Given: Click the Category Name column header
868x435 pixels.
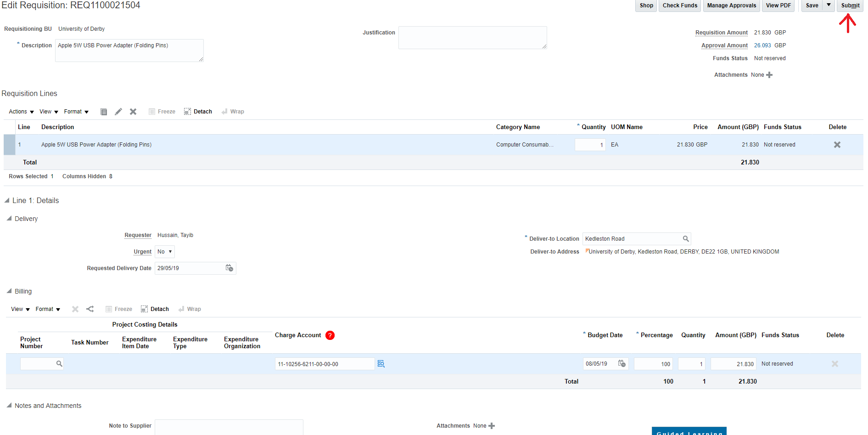Looking at the screenshot, I should 518,127.
